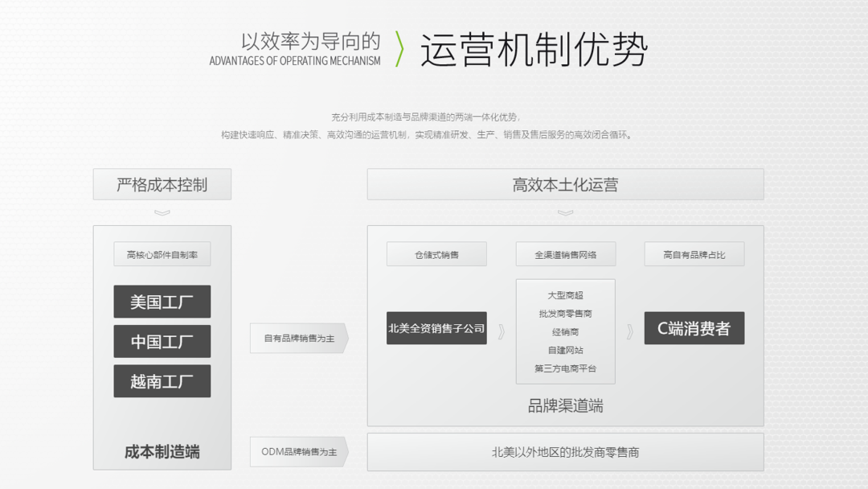
Task: Expand the chevron below 严格成本控制
Action: (x=162, y=212)
